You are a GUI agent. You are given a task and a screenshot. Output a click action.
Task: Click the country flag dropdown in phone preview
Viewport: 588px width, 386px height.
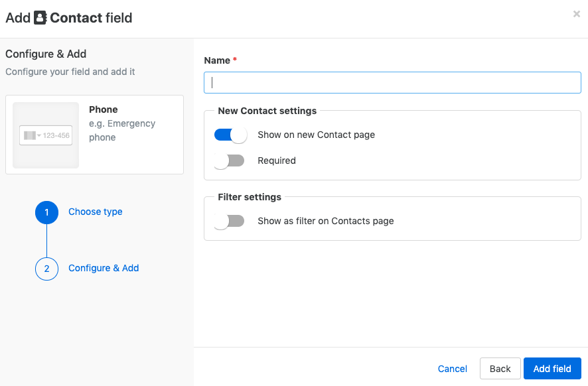pos(33,135)
